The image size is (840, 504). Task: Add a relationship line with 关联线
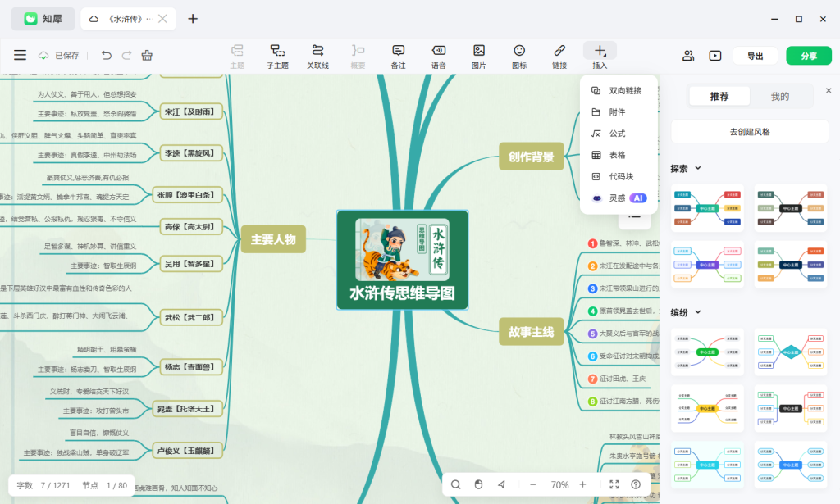(317, 57)
